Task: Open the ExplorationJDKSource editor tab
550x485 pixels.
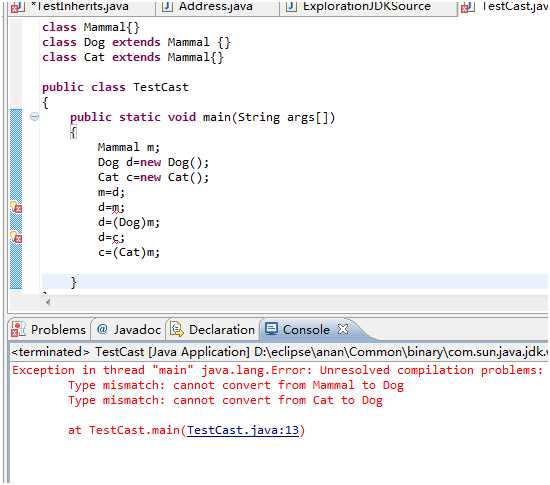Action: coord(367,6)
